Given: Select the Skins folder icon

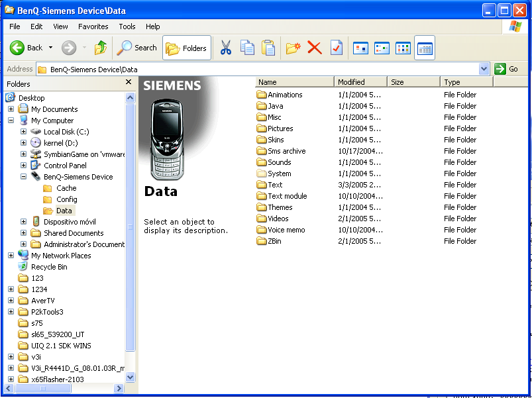Looking at the screenshot, I should 261,140.
